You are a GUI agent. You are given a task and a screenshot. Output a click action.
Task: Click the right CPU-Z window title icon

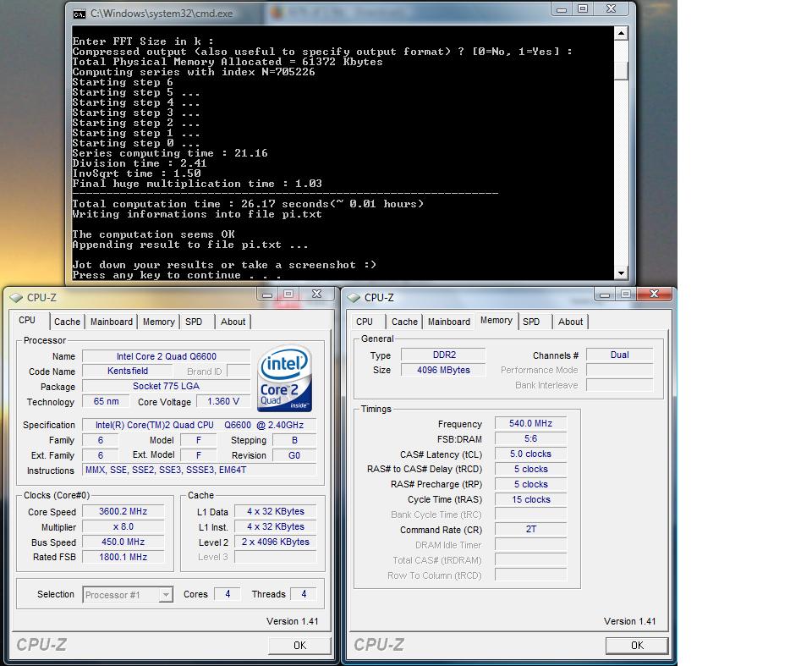pos(354,298)
